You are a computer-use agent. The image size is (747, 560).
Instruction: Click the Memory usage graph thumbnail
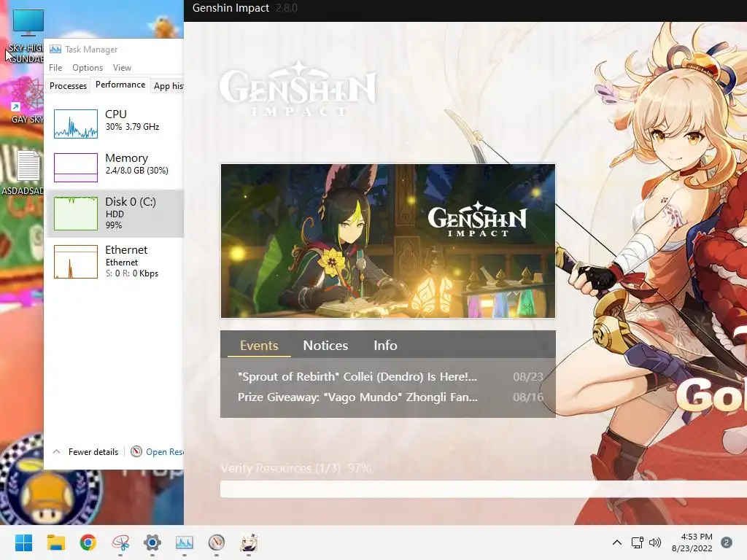pyautogui.click(x=76, y=168)
